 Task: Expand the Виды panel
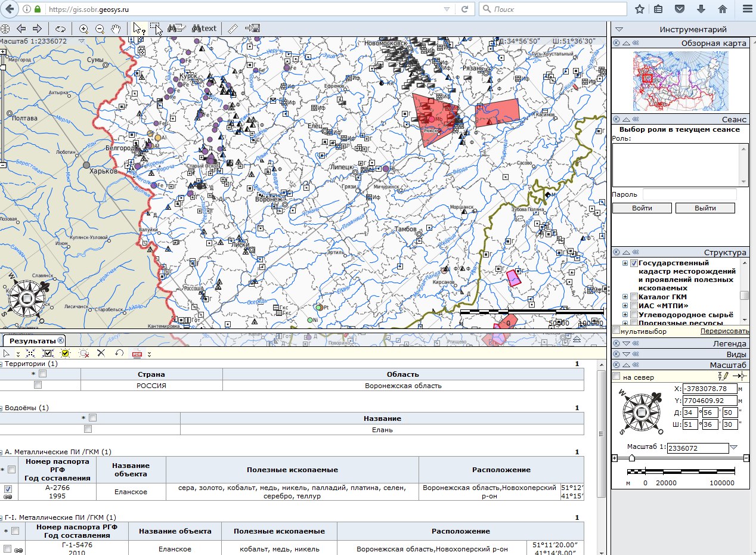point(626,354)
